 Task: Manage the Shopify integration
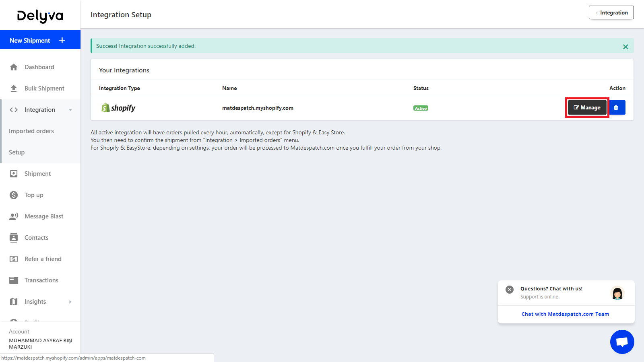[587, 107]
